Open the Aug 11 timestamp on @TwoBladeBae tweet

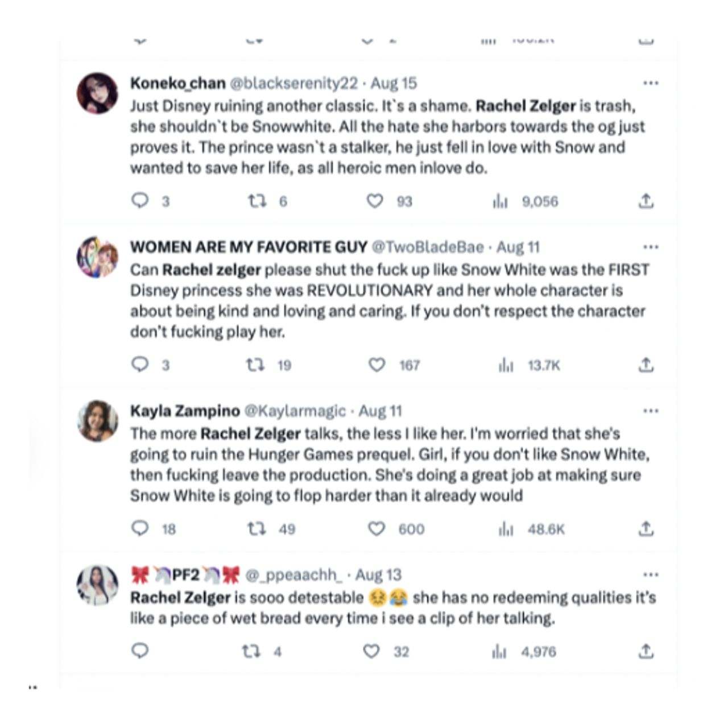[518, 247]
